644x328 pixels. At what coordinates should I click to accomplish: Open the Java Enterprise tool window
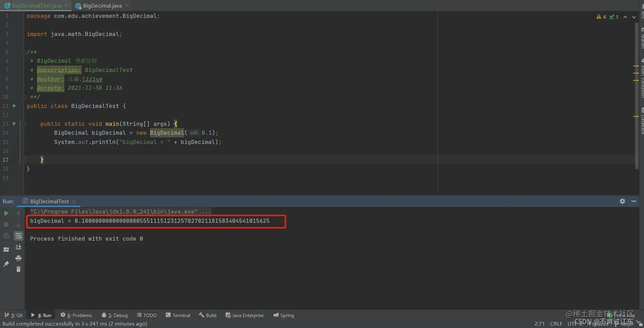click(x=244, y=315)
